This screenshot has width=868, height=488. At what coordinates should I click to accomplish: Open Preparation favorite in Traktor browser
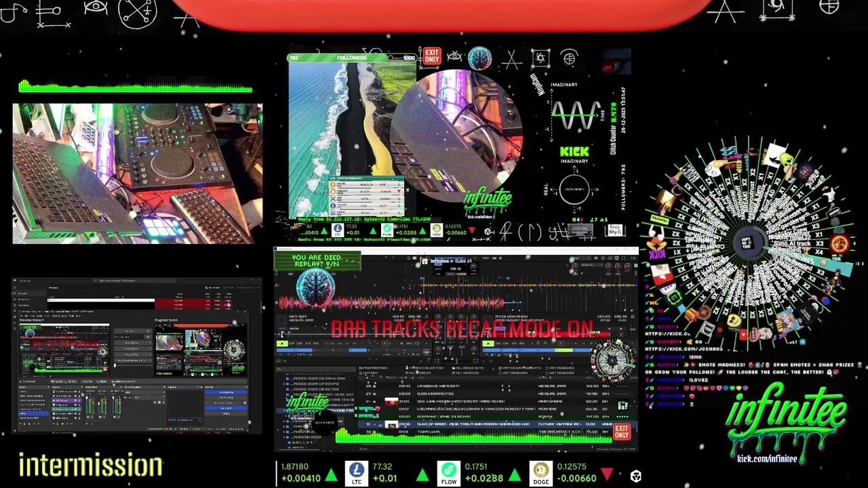click(x=374, y=368)
